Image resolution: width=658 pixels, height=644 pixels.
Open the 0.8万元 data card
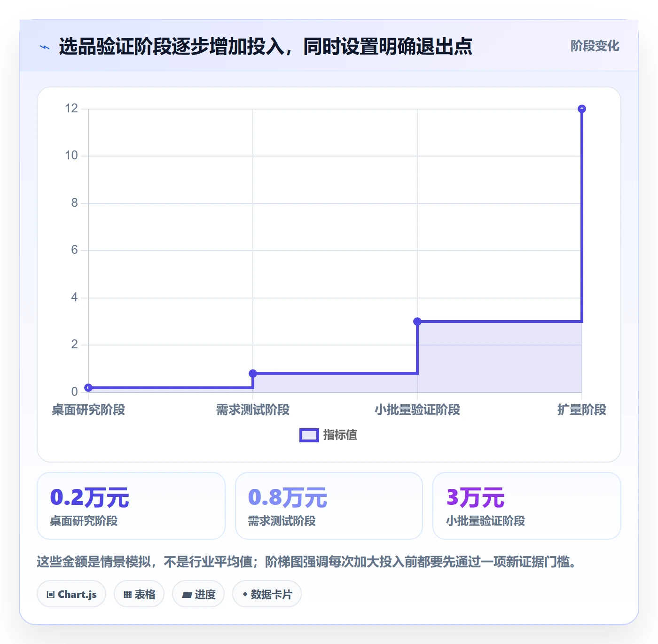pos(329,506)
